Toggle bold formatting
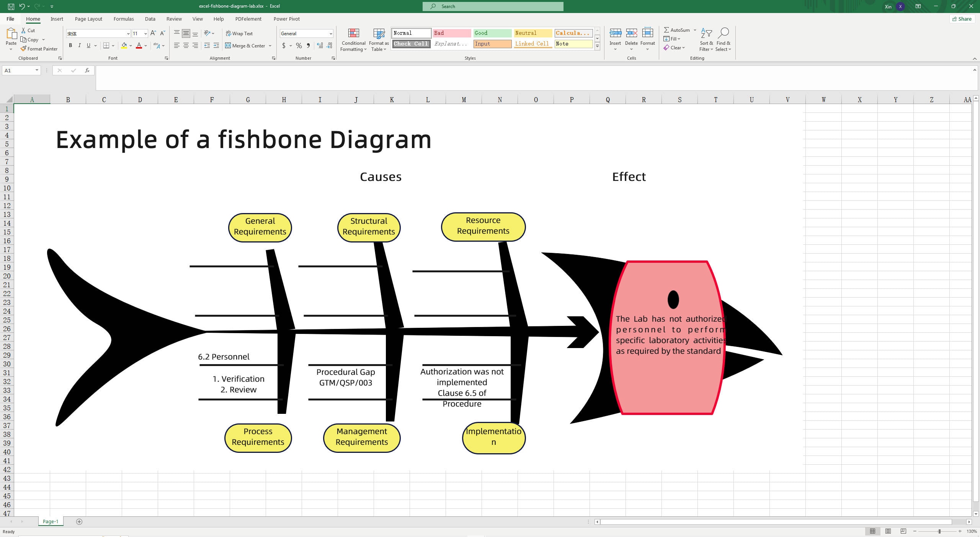This screenshot has height=537, width=980. pyautogui.click(x=70, y=46)
